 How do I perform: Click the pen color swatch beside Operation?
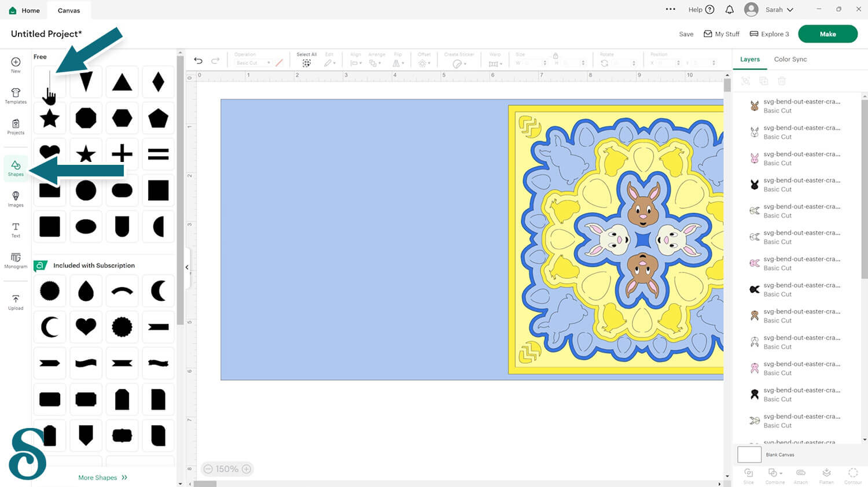pos(279,63)
